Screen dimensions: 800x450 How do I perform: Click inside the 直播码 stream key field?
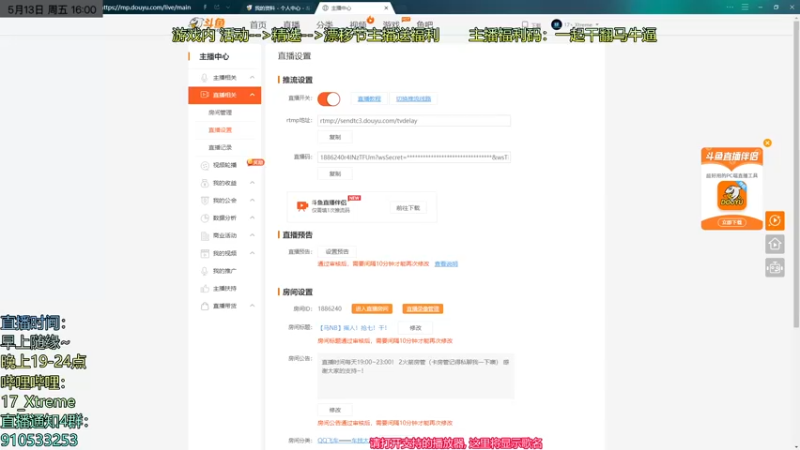click(x=414, y=157)
